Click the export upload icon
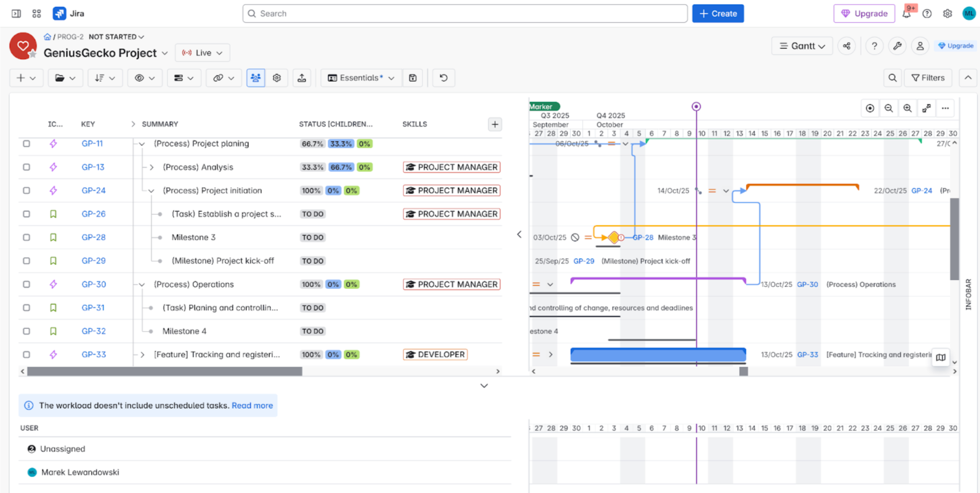The width and height of the screenshot is (980, 493). coord(302,78)
